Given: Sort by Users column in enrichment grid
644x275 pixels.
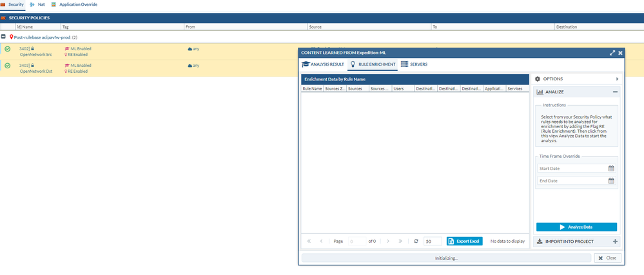Looking at the screenshot, I should (403, 88).
